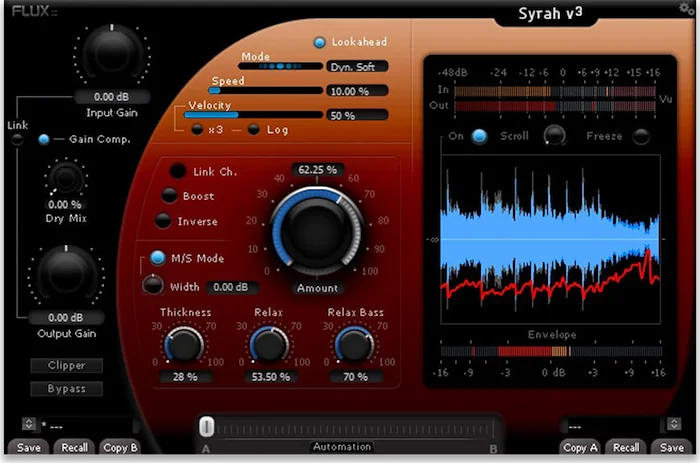The width and height of the screenshot is (700, 463).
Task: Toggle the Lookahead LED
Action: tap(319, 42)
